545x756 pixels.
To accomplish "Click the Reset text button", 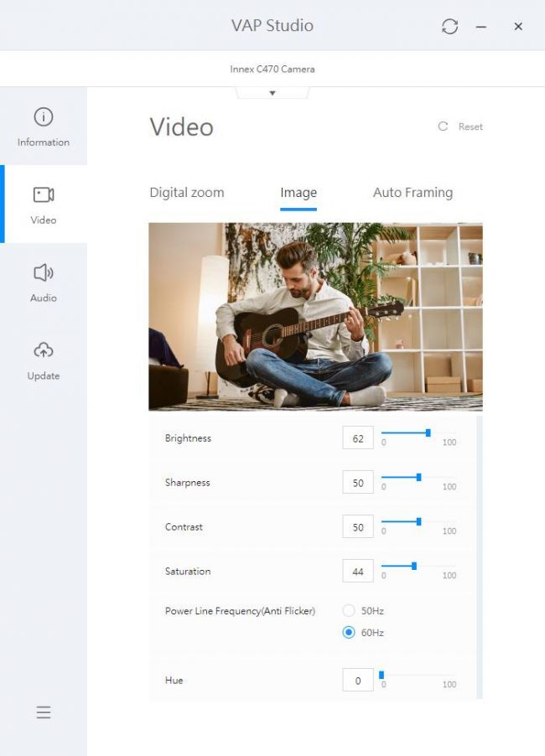I will pyautogui.click(x=470, y=127).
